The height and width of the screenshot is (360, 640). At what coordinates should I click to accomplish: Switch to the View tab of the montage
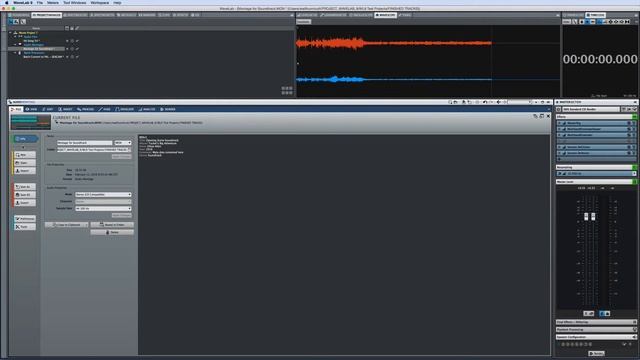pos(31,109)
